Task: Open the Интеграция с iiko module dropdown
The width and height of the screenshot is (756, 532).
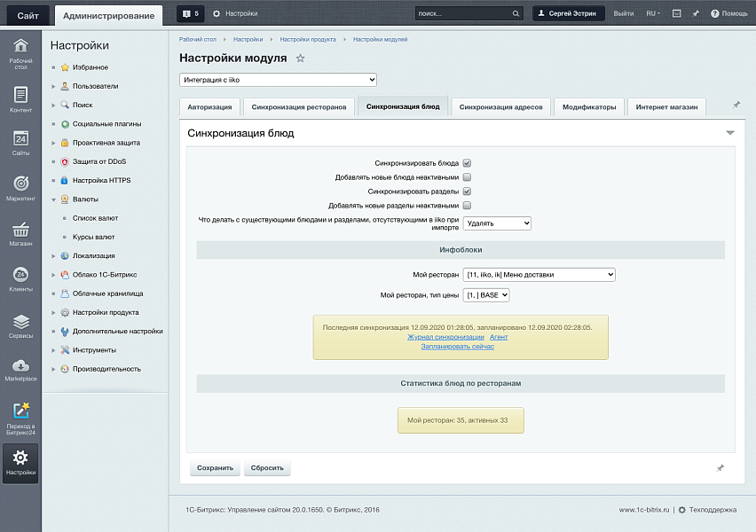Action: (278, 80)
